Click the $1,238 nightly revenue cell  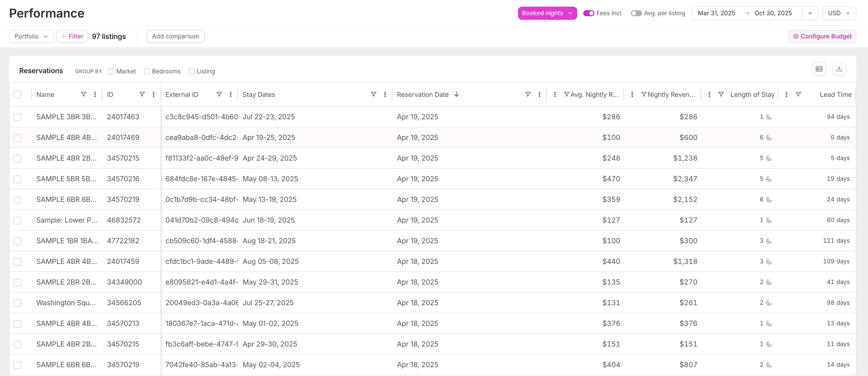[x=685, y=158]
